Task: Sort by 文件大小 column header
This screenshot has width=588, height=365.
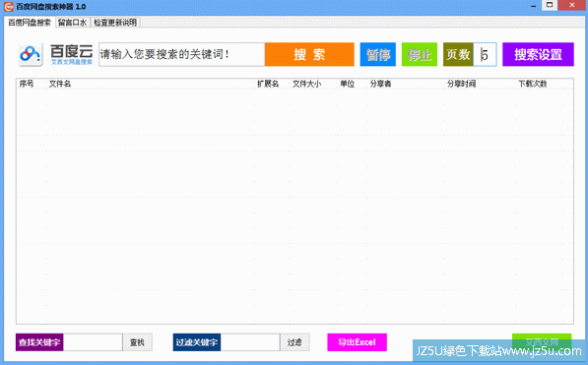Action: tap(306, 84)
